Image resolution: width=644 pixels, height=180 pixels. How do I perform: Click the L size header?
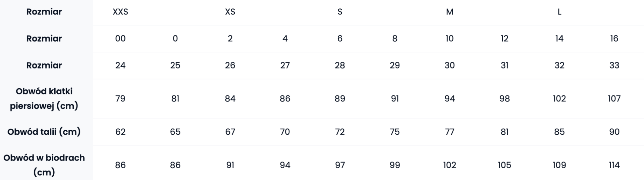point(559,12)
